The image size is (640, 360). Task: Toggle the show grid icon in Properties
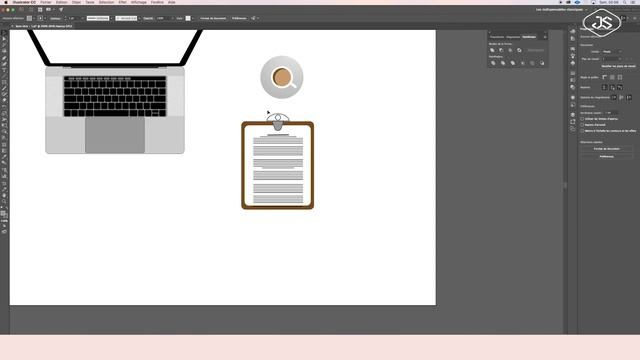(x=612, y=77)
